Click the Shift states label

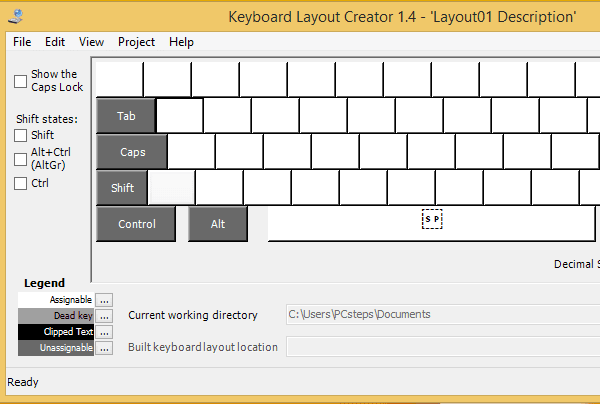click(47, 119)
